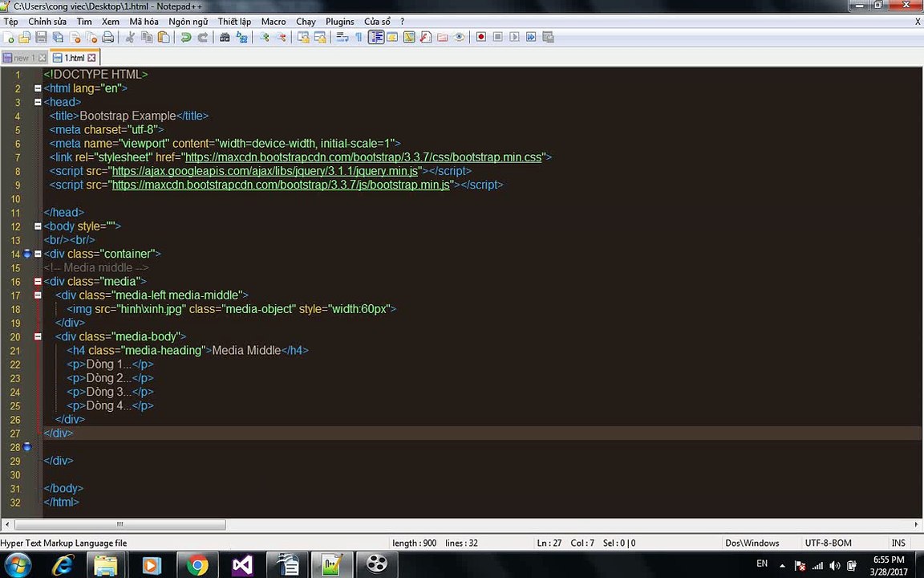Start macro recording with red dot icon
This screenshot has width=924, height=578.
(481, 37)
